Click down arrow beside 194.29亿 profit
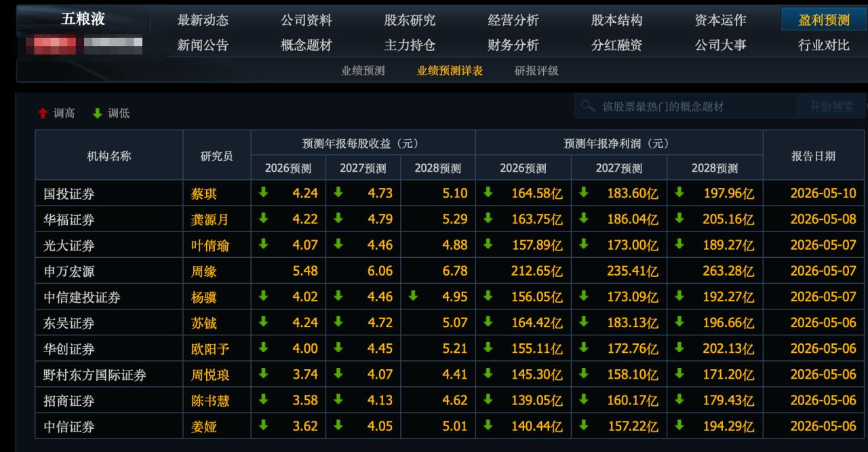This screenshot has width=868, height=452. (679, 425)
